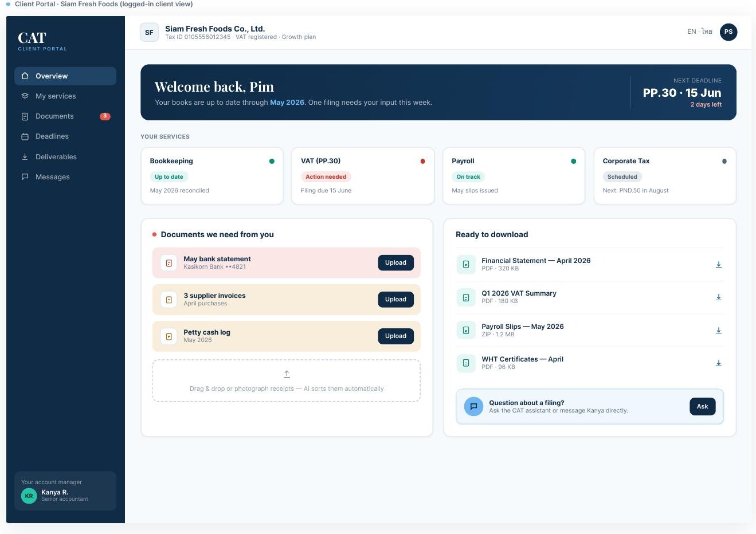Click 'Financial Statement — April 2026' title
The height and width of the screenshot is (534, 756).
tap(536, 261)
